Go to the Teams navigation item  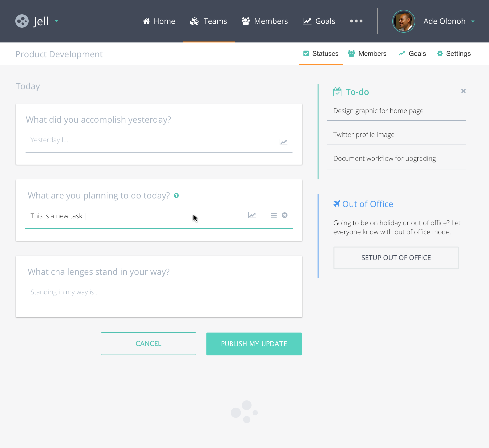[x=209, y=21]
